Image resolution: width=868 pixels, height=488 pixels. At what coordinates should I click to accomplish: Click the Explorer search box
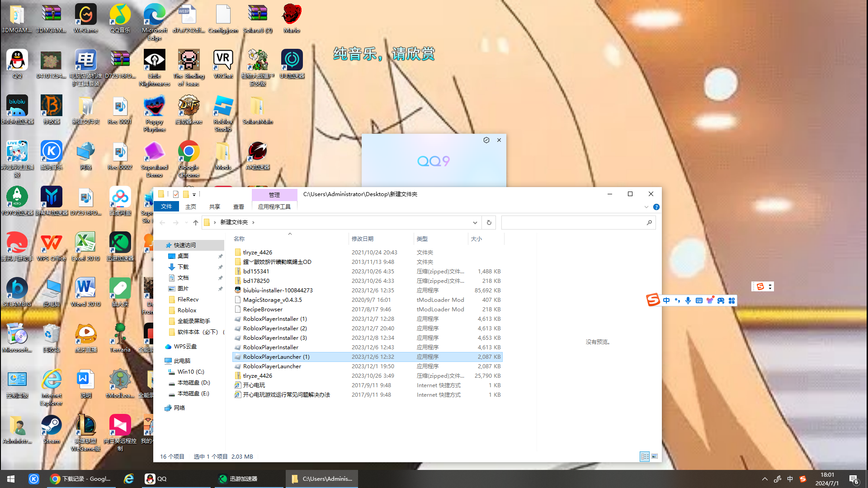point(578,222)
